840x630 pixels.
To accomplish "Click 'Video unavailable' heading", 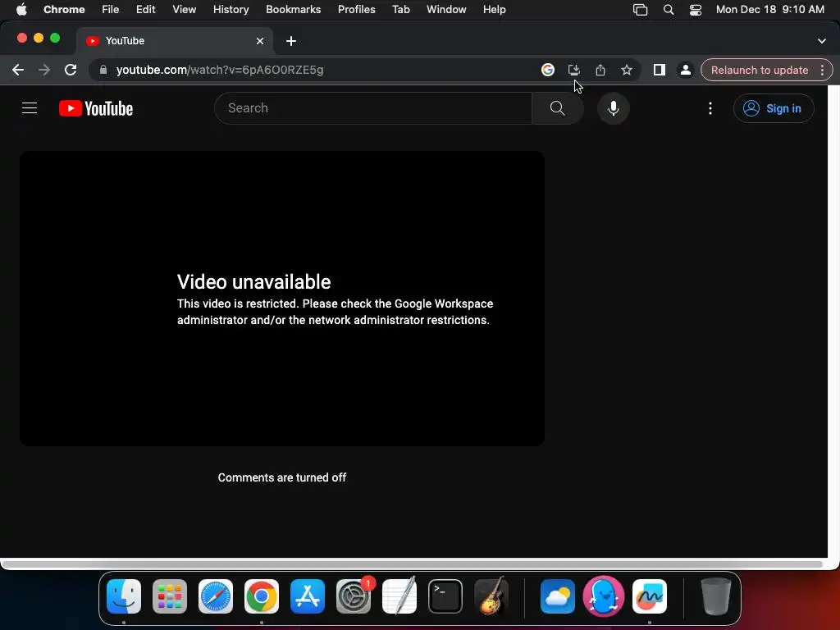I will (254, 282).
